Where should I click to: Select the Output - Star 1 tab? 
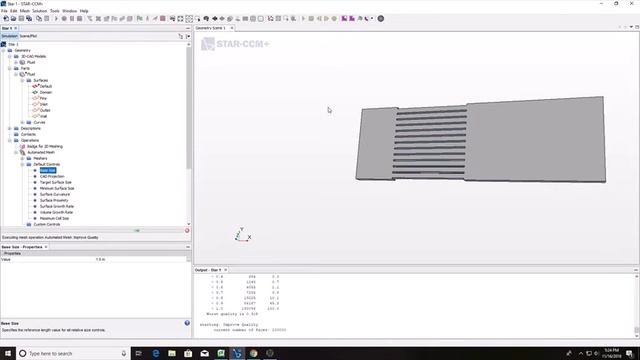[x=208, y=270]
